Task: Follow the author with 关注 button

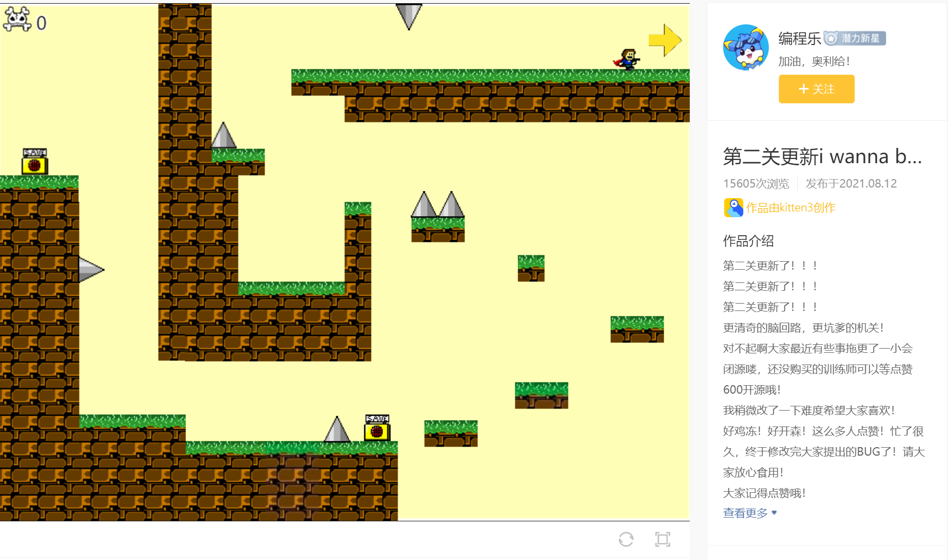Action: click(x=817, y=89)
